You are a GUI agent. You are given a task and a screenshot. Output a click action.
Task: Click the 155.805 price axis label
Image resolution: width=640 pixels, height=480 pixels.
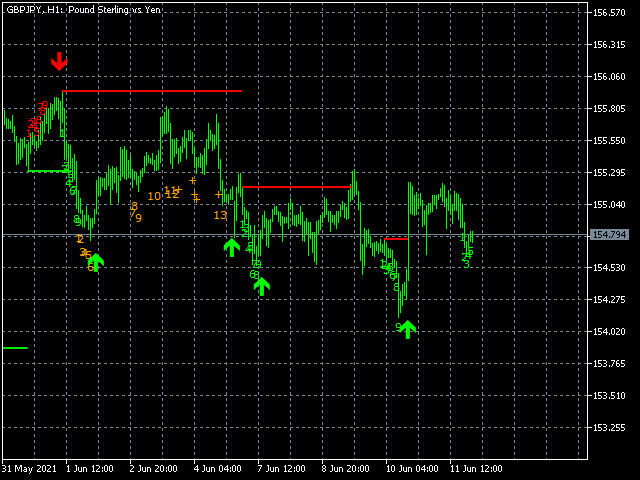tap(609, 109)
